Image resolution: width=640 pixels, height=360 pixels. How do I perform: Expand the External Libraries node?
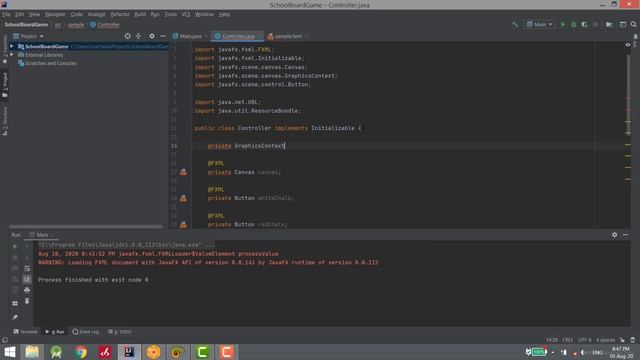pos(12,55)
